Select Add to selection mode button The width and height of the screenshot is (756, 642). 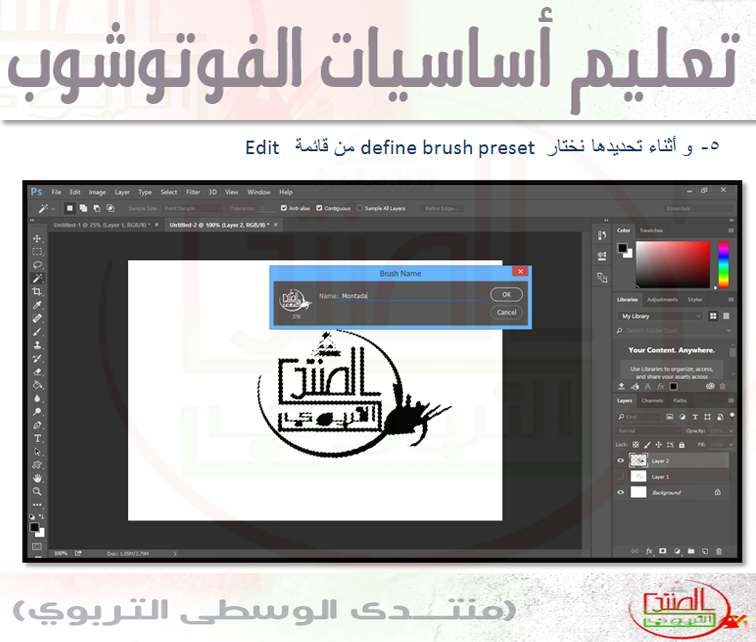(x=83, y=208)
